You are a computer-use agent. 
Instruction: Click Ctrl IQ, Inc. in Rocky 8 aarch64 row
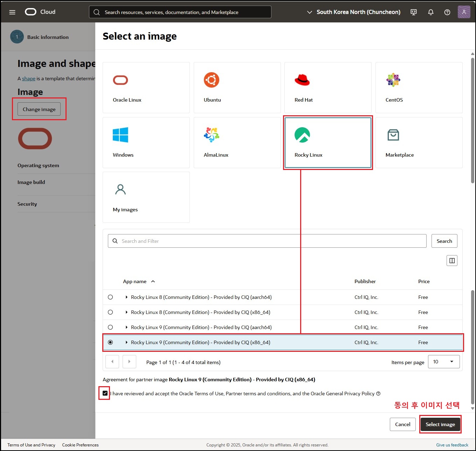pos(366,297)
